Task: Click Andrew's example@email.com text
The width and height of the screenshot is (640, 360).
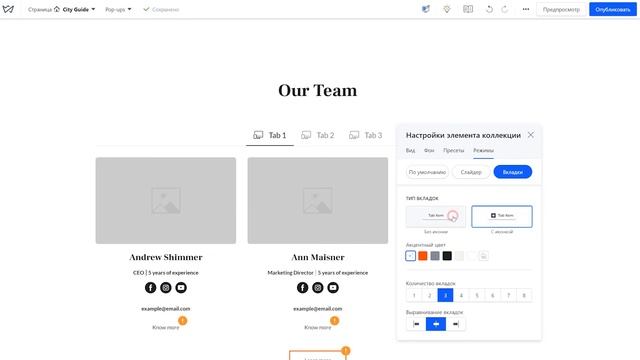Action: tap(166, 309)
